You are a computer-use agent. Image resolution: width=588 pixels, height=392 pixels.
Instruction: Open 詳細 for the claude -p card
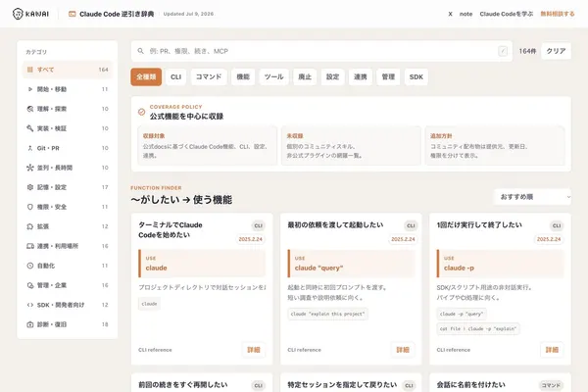click(x=552, y=350)
